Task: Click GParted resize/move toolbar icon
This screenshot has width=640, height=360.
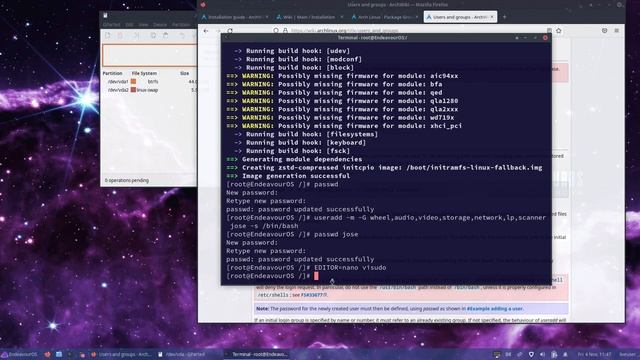Action: coord(136,36)
